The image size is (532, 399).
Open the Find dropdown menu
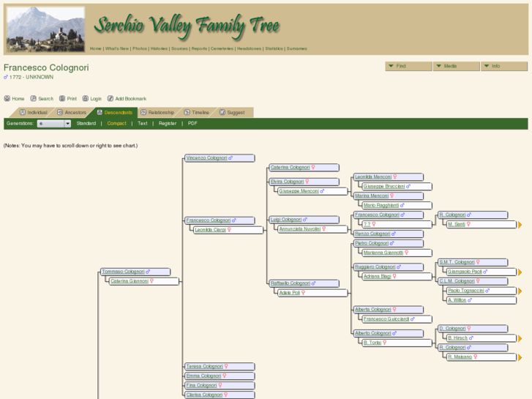408,66
